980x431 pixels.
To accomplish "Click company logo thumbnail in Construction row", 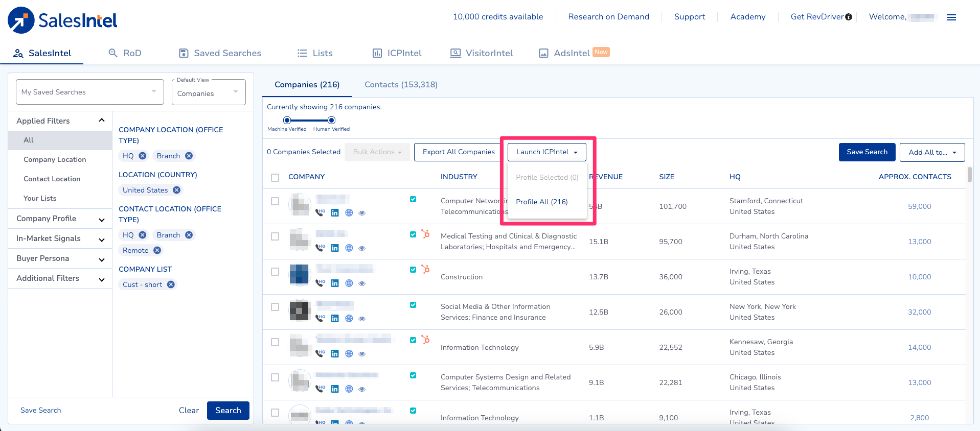I will 299,274.
